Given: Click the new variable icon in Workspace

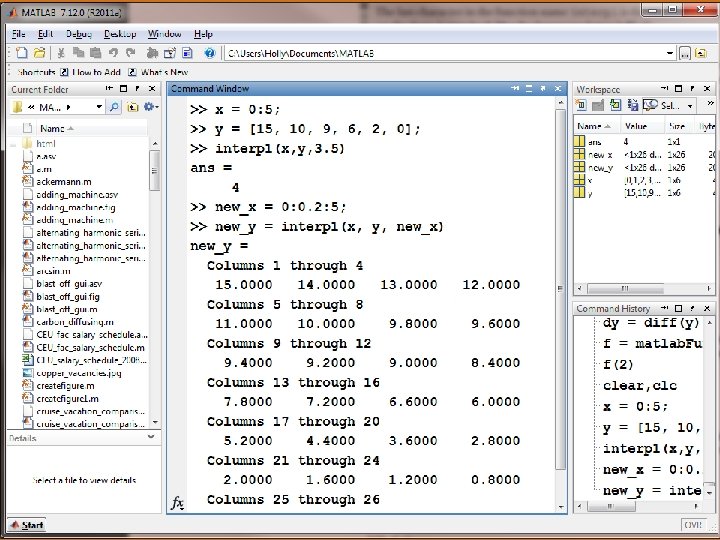Looking at the screenshot, I should coord(583,106).
